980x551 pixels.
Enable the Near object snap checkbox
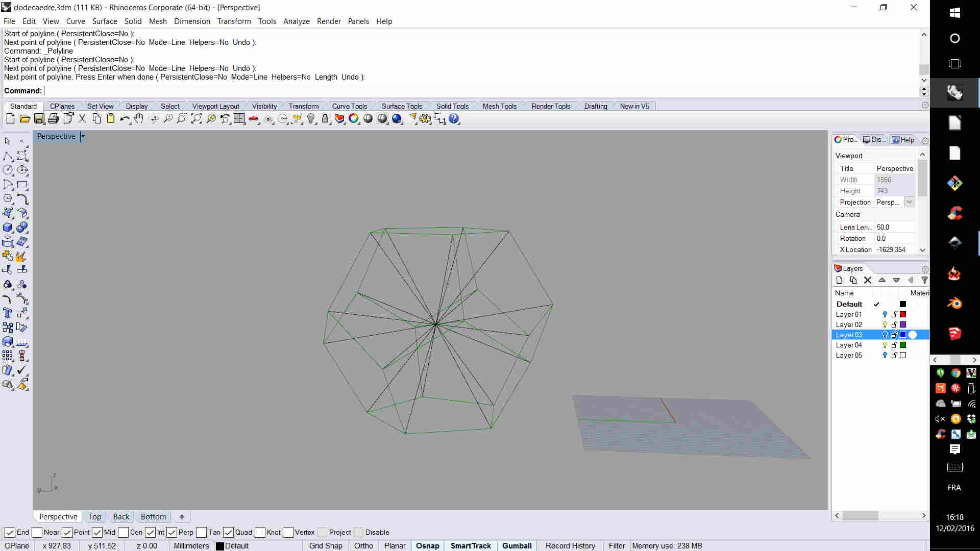coord(37,532)
